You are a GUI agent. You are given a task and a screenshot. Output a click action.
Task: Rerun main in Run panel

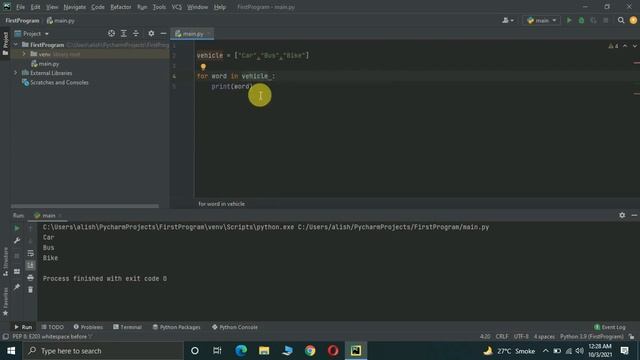tap(17, 229)
